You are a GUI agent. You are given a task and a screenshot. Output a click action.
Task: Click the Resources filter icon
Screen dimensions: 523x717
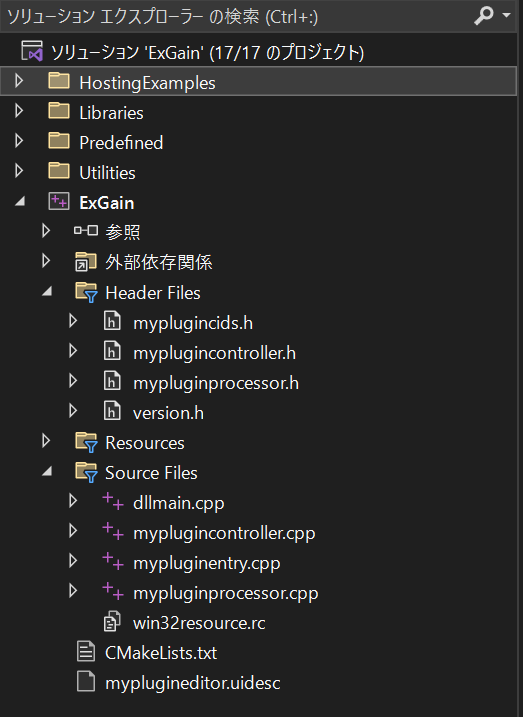(x=86, y=442)
